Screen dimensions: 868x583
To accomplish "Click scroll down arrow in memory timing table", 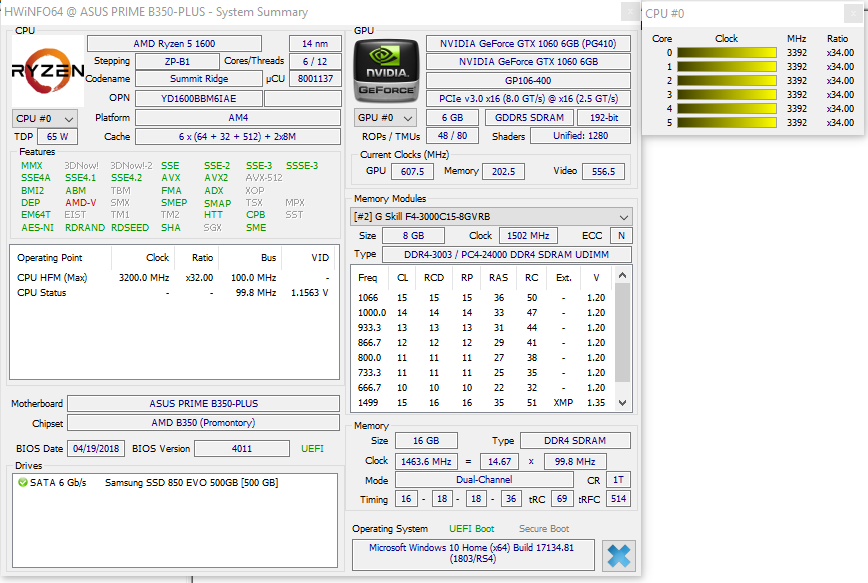I will point(622,403).
